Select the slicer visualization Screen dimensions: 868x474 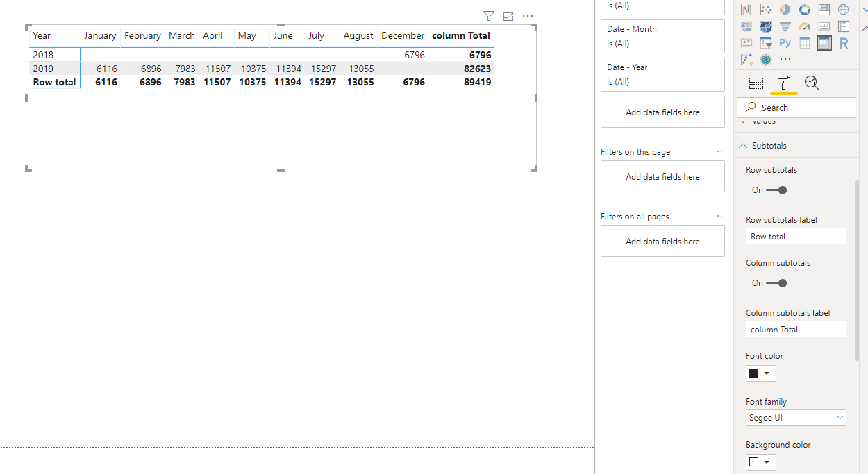click(x=766, y=43)
